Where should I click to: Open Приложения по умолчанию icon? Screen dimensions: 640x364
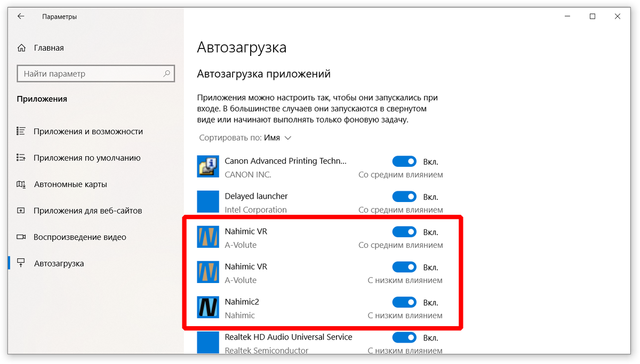(x=21, y=158)
